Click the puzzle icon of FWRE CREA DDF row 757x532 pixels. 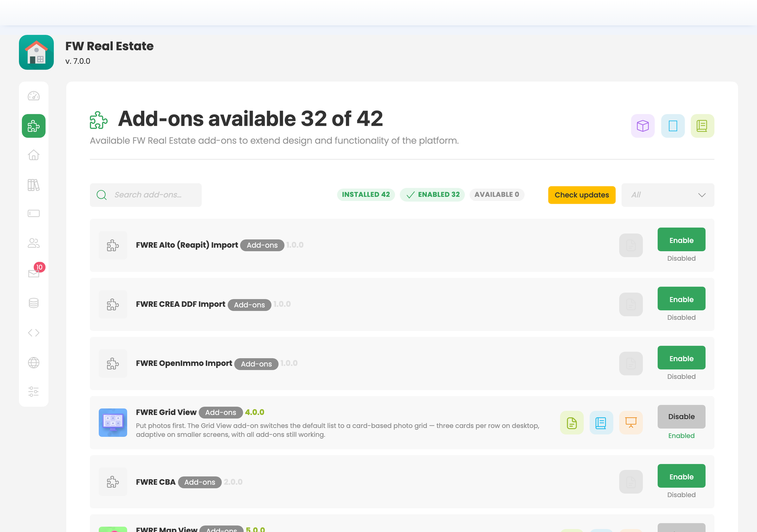pyautogui.click(x=113, y=305)
